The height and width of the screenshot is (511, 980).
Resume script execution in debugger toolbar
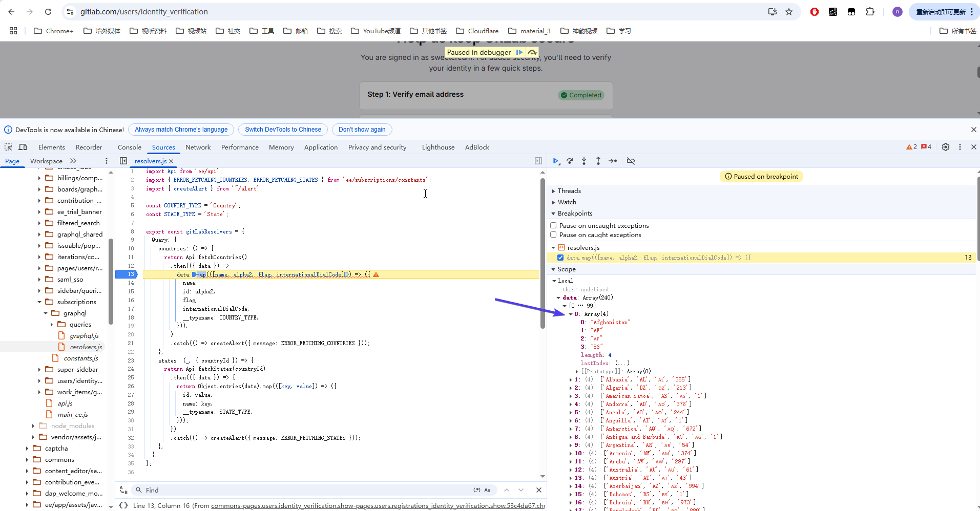click(x=555, y=161)
